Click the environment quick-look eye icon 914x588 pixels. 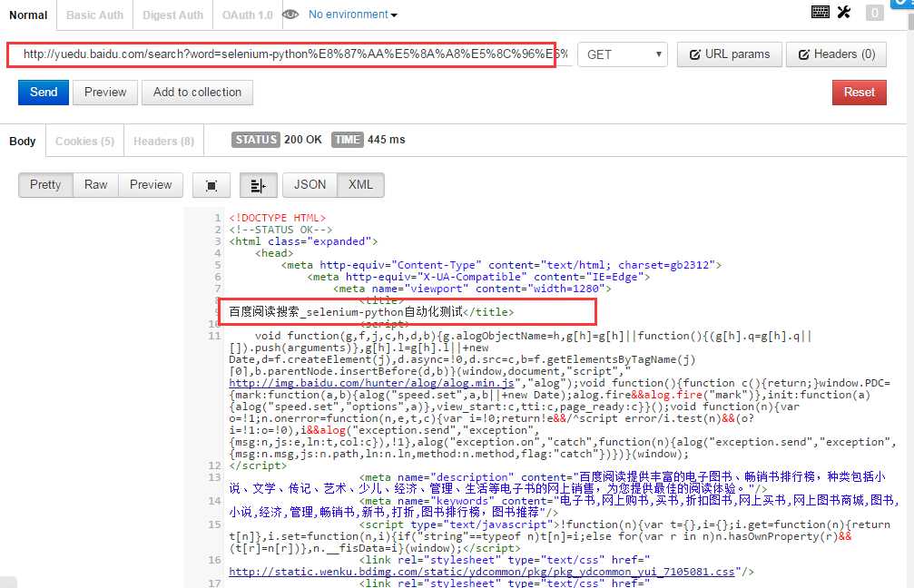290,14
